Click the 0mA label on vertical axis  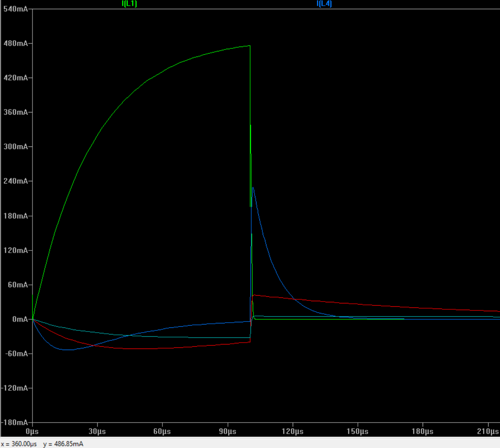coord(20,319)
